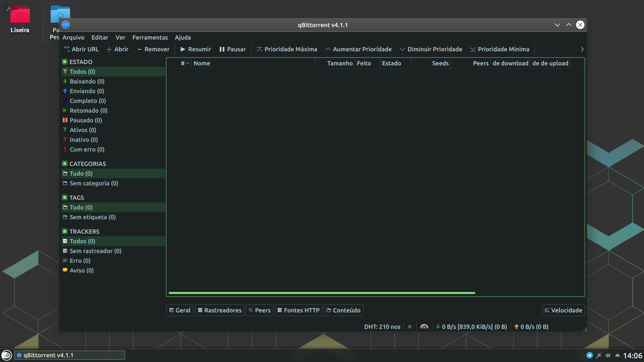
Task: Select the Enviando (0) filter
Action: tap(113, 91)
